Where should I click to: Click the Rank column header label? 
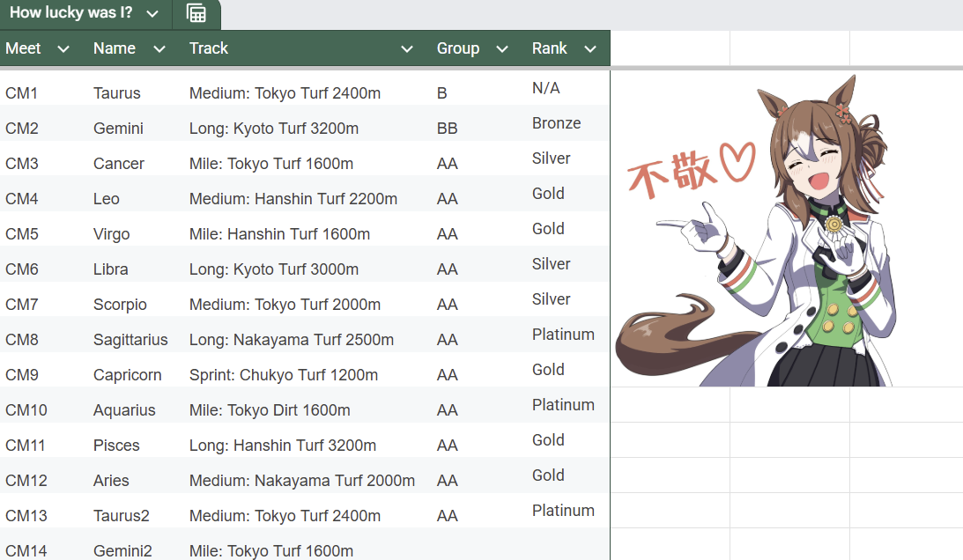tap(549, 48)
